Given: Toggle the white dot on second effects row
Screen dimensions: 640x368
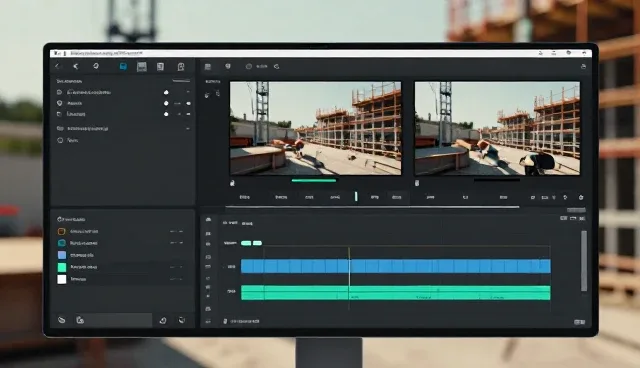Looking at the screenshot, I should (166, 103).
